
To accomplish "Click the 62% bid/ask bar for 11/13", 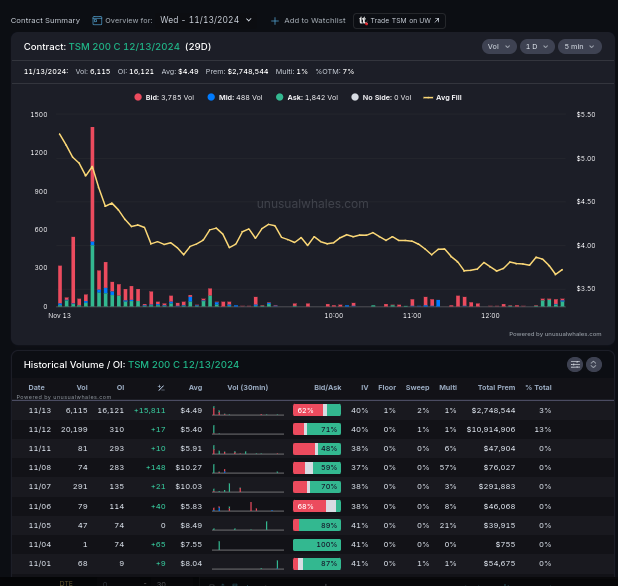I will click(316, 410).
